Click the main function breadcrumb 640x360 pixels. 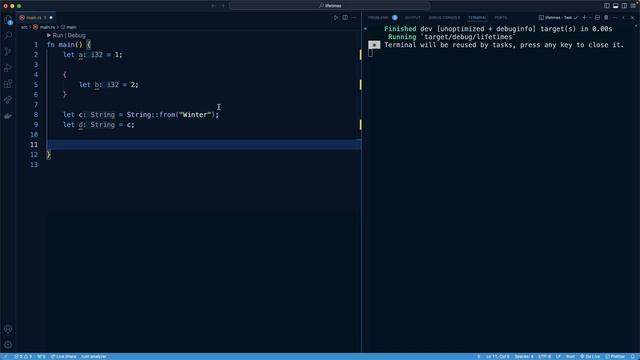click(x=71, y=27)
